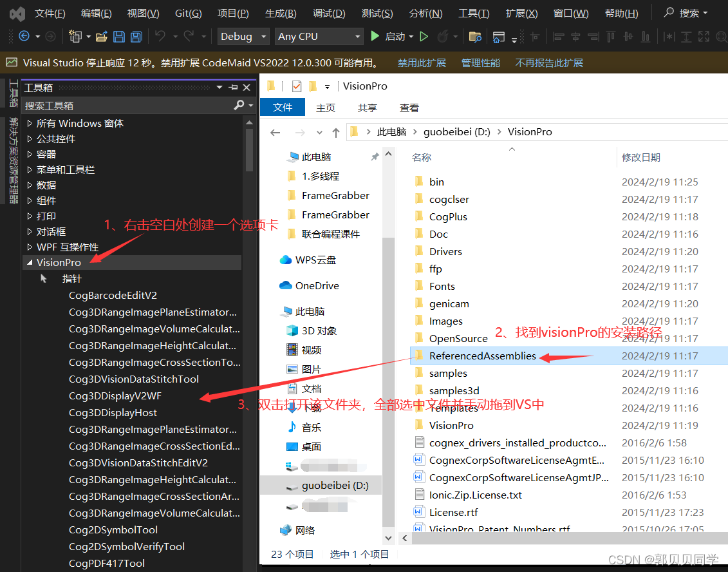Open toolbox window position dropdown arrow

(x=219, y=88)
